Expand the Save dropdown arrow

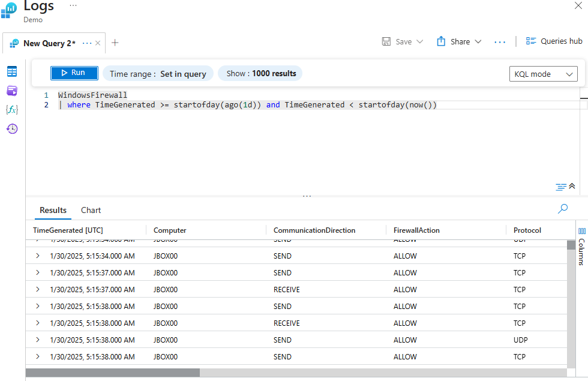coord(419,41)
